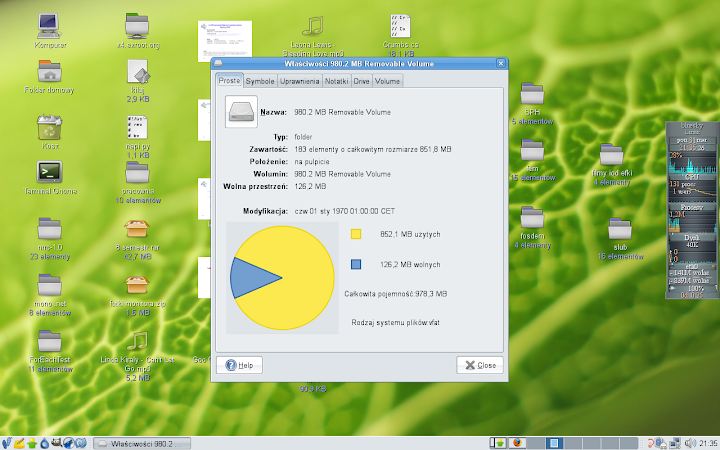Switch to the Drive tab
This screenshot has width=720, height=450.
click(x=361, y=81)
